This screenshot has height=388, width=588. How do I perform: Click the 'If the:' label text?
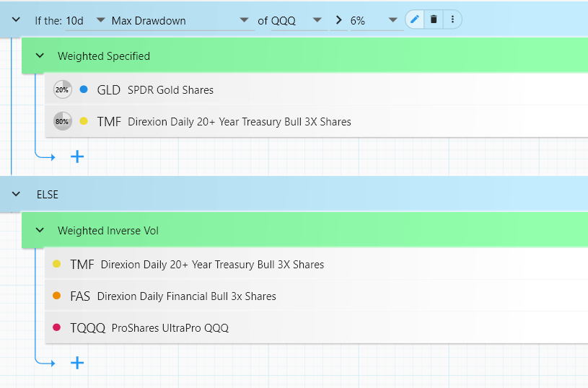(48, 21)
